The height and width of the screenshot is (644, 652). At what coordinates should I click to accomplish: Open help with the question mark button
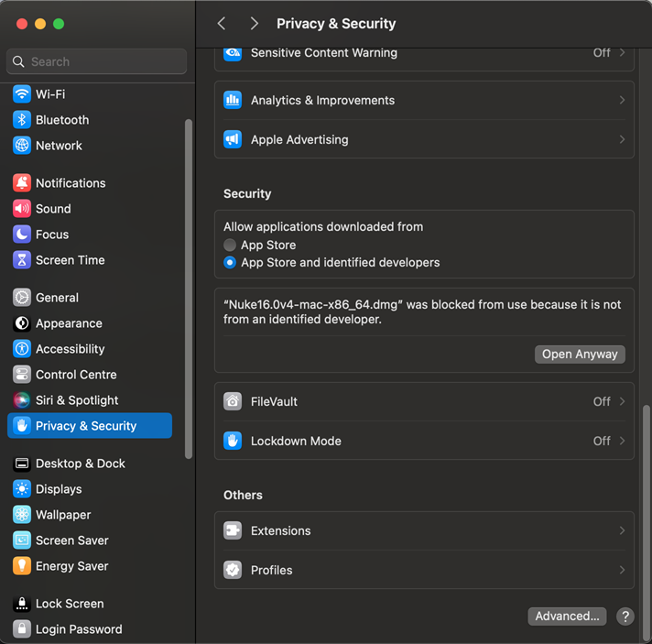(625, 617)
